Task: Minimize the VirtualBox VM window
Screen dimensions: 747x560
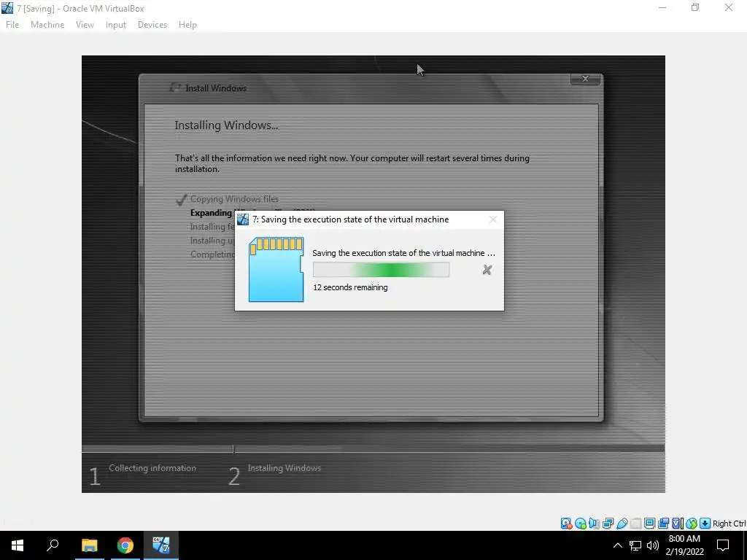Action: [x=662, y=8]
